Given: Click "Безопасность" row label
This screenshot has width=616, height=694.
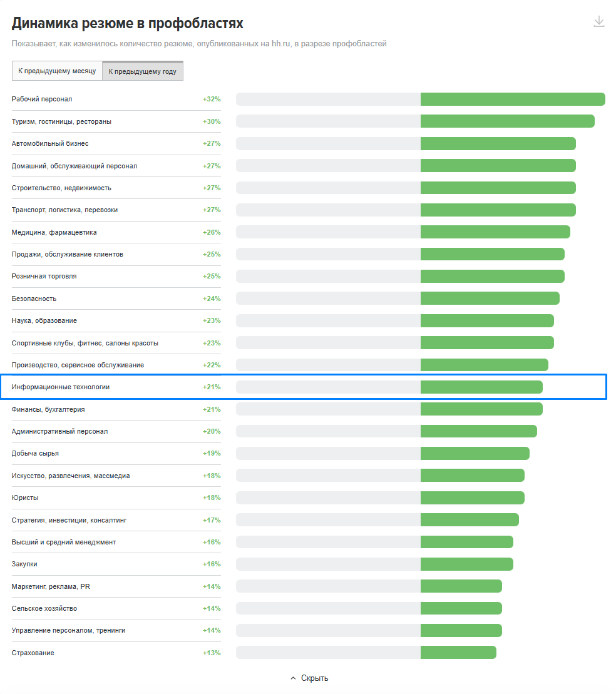Looking at the screenshot, I should (34, 299).
